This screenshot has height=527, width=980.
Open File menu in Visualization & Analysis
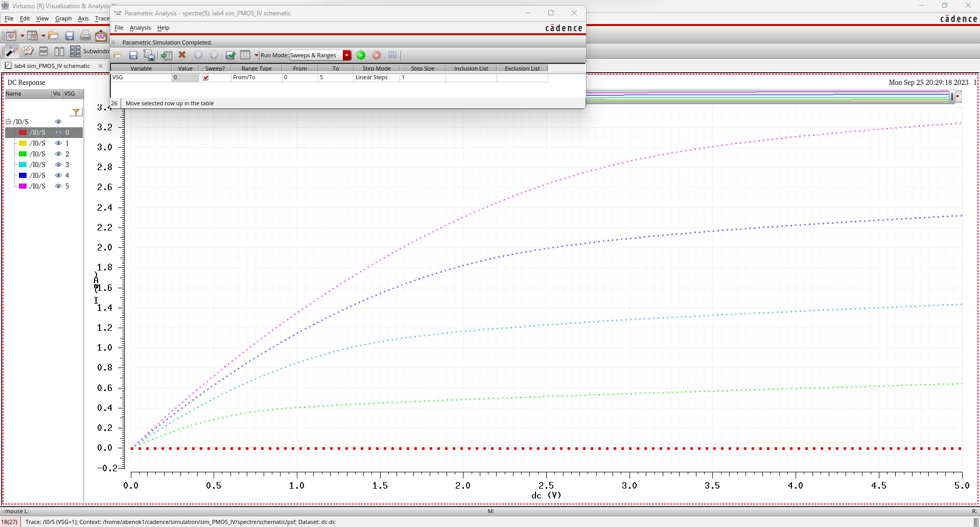[x=9, y=18]
